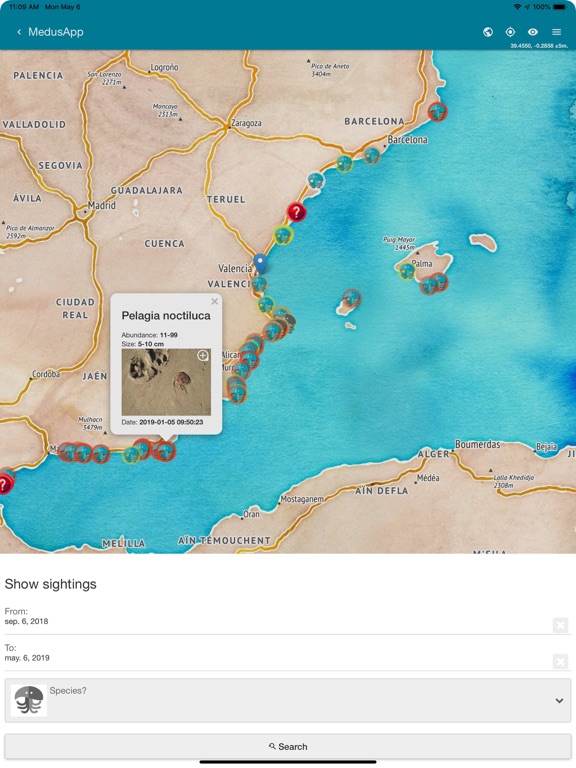Click the sighting date 2019-01-05 line
The image size is (576, 768).
pyautogui.click(x=162, y=422)
